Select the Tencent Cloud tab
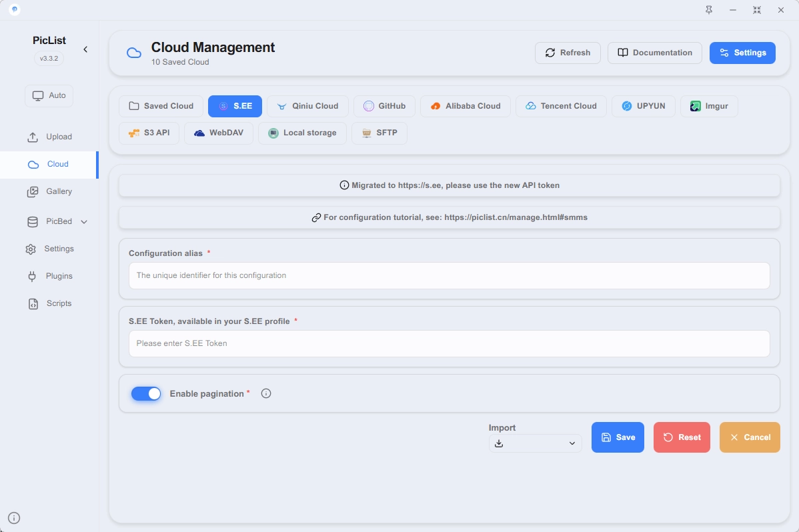This screenshot has width=799, height=532. (561, 106)
